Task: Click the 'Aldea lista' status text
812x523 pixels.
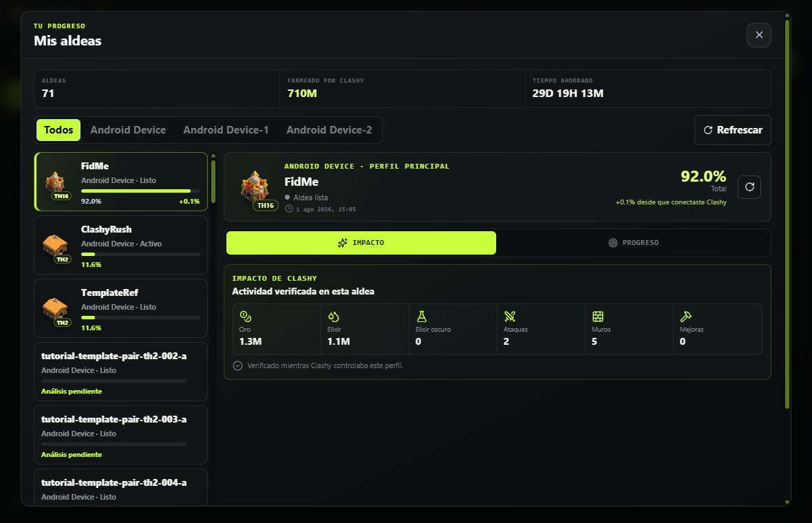Action: [x=310, y=198]
